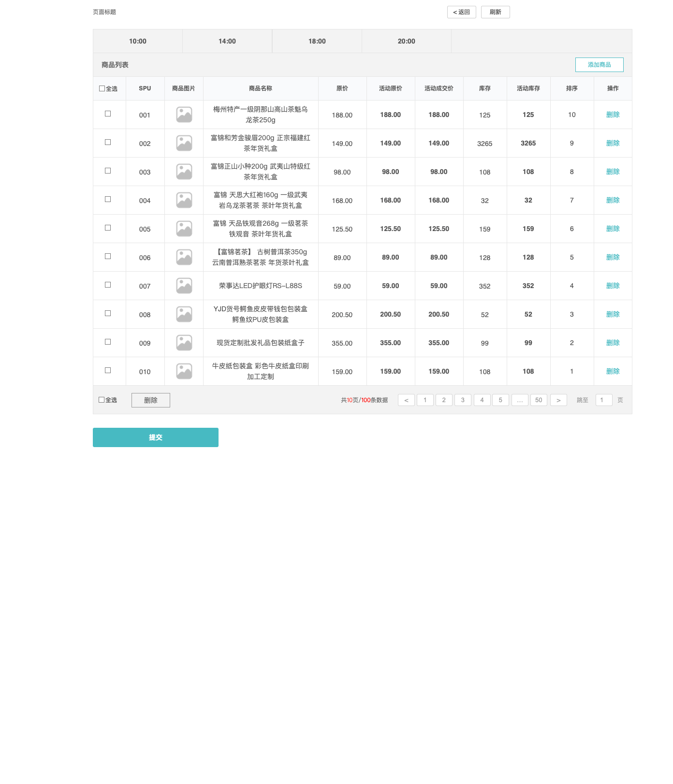Jump to page 50 in pagination
Viewport: 673px width, 784px height.
(x=539, y=400)
